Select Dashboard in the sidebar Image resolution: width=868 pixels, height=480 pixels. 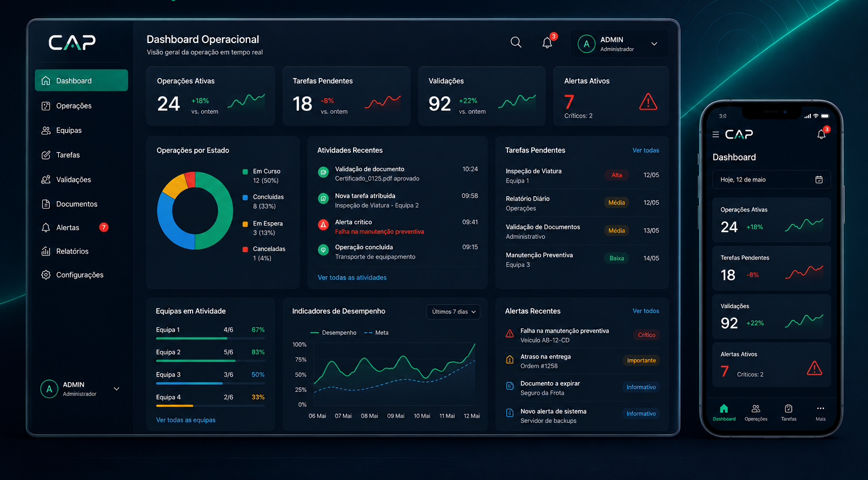81,81
